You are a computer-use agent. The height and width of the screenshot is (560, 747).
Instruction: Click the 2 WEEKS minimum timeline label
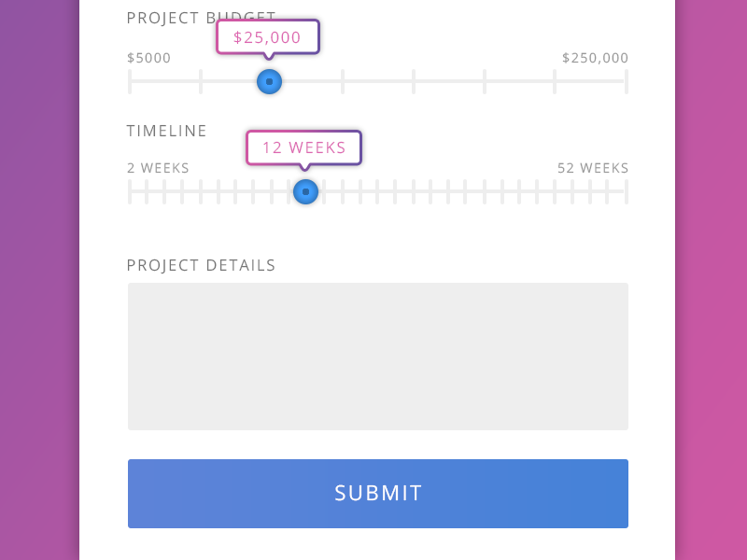pos(158,168)
